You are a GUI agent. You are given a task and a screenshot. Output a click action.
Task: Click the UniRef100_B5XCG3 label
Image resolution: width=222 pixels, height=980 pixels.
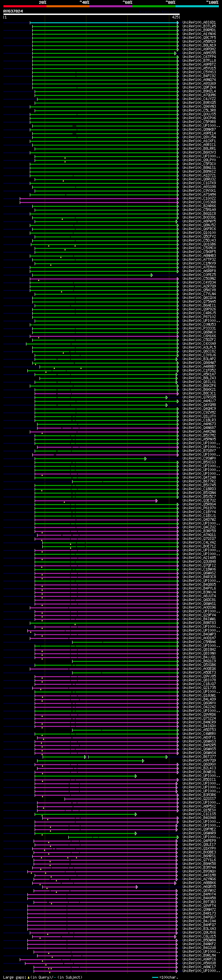point(199,463)
